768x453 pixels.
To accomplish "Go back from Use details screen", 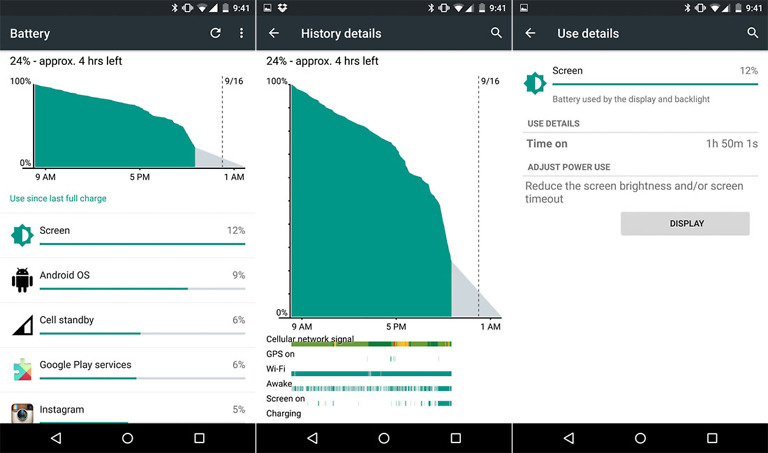I will 530,33.
